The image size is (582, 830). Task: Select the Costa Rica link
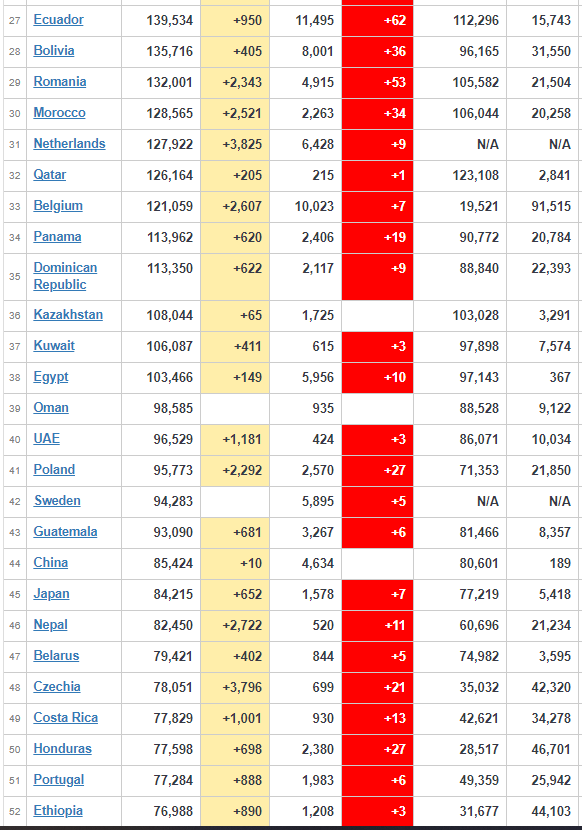point(66,718)
